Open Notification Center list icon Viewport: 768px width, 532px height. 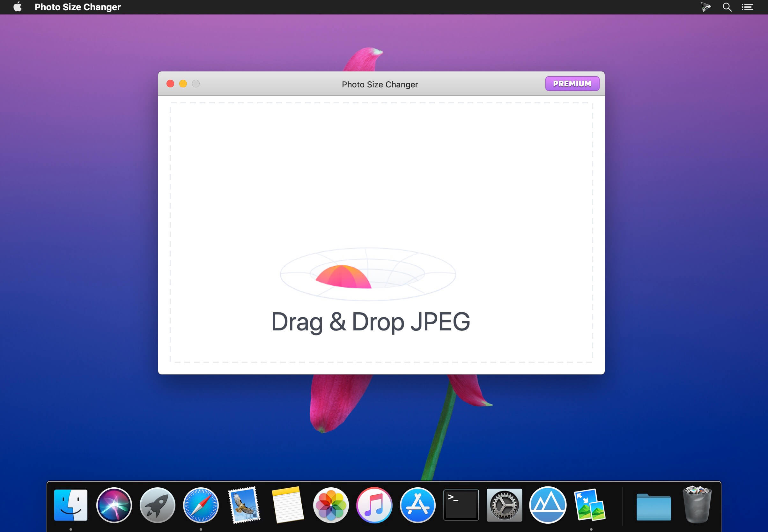(x=747, y=7)
